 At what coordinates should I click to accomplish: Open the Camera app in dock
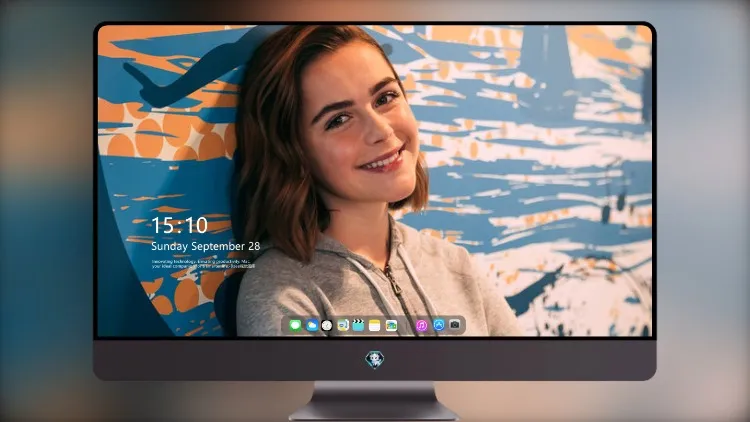[455, 325]
